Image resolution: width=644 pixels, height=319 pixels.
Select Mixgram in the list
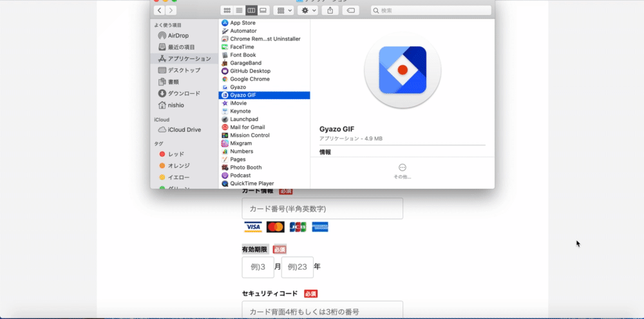tap(264, 143)
